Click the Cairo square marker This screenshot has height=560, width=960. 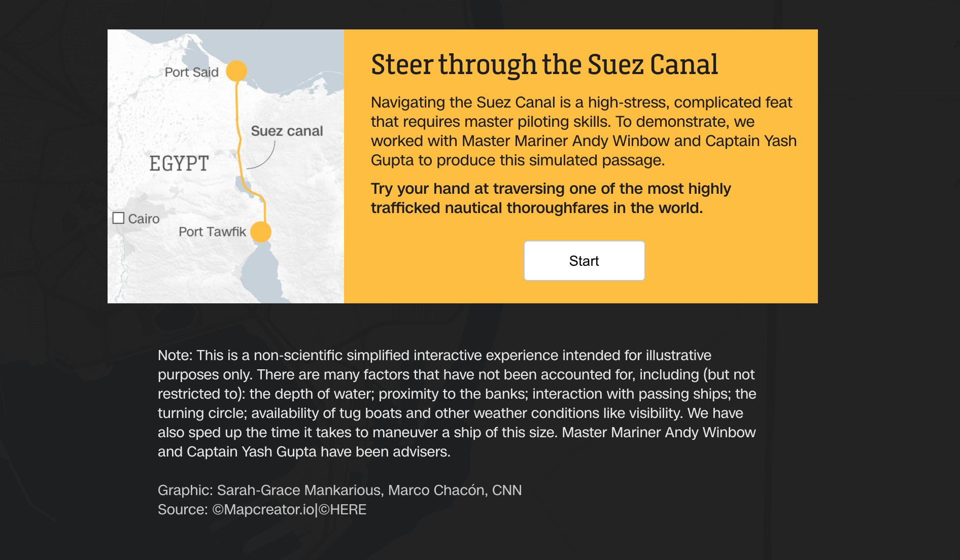point(118,218)
